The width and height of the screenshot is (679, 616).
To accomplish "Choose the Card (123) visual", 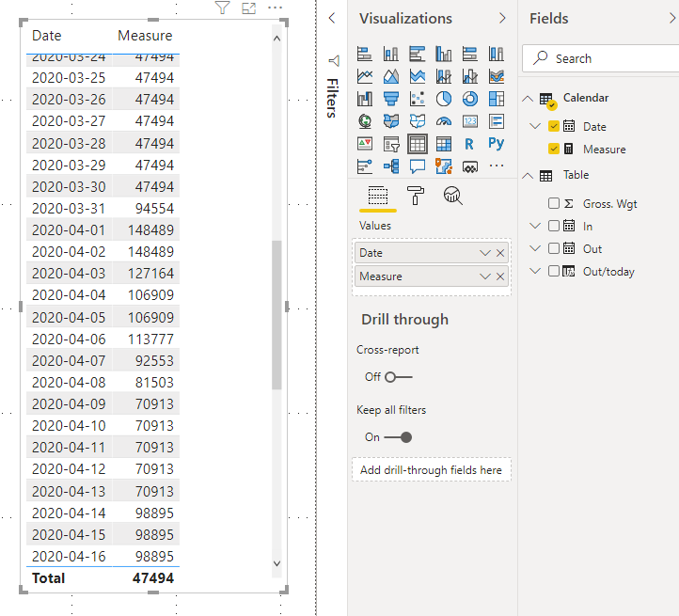I will click(x=470, y=121).
